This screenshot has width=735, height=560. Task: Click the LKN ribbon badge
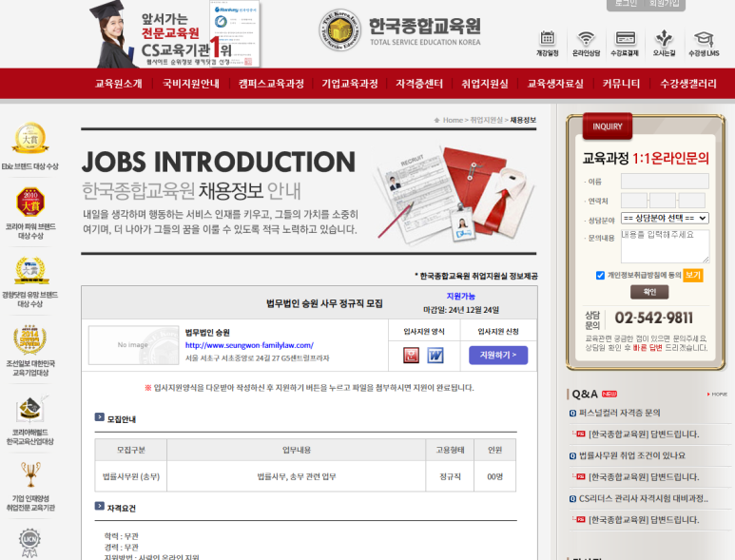coord(30,542)
